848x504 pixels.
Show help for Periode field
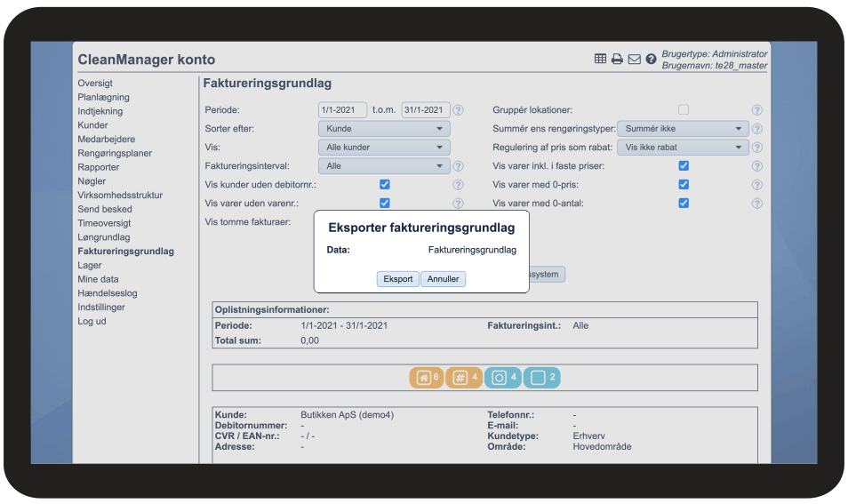coord(458,109)
